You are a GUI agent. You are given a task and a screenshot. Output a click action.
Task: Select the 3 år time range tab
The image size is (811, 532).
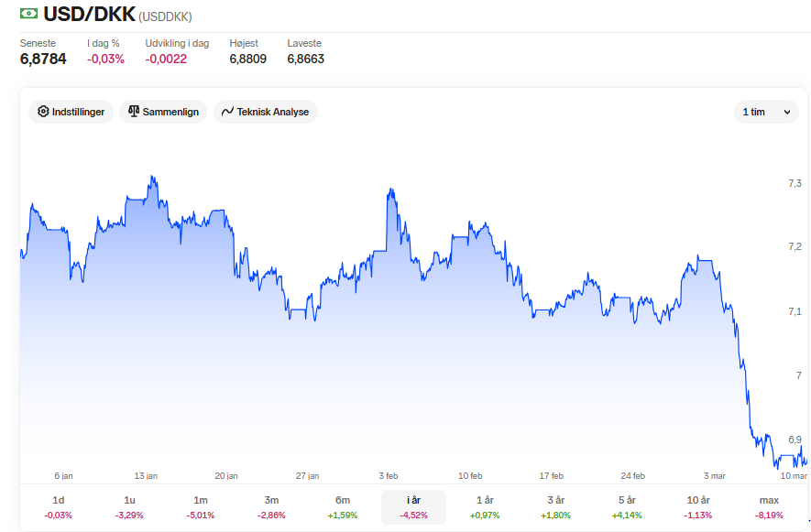tap(556, 507)
